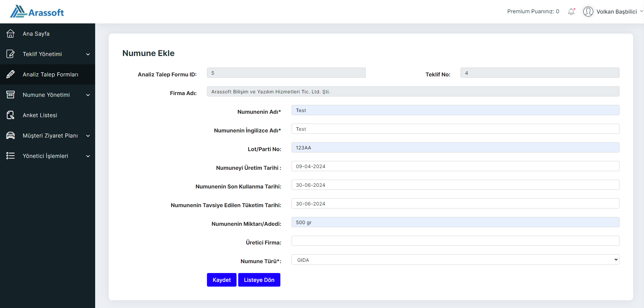Click the Numunenin Miktarı/Adedi field
644x308 pixels.
pyautogui.click(x=455, y=222)
